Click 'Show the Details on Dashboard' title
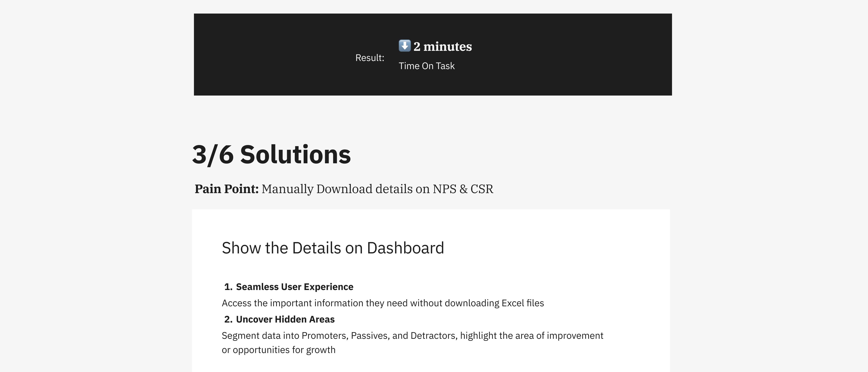 [333, 248]
